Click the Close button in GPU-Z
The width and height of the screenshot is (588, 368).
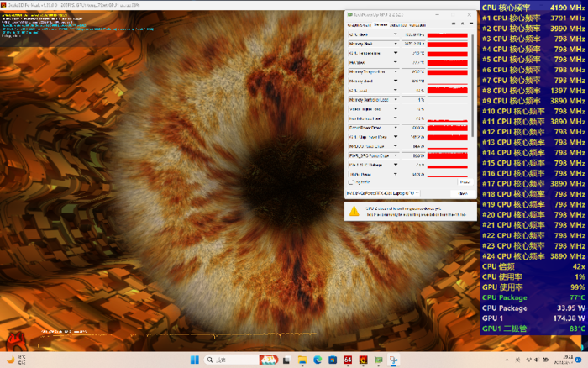coord(463,192)
